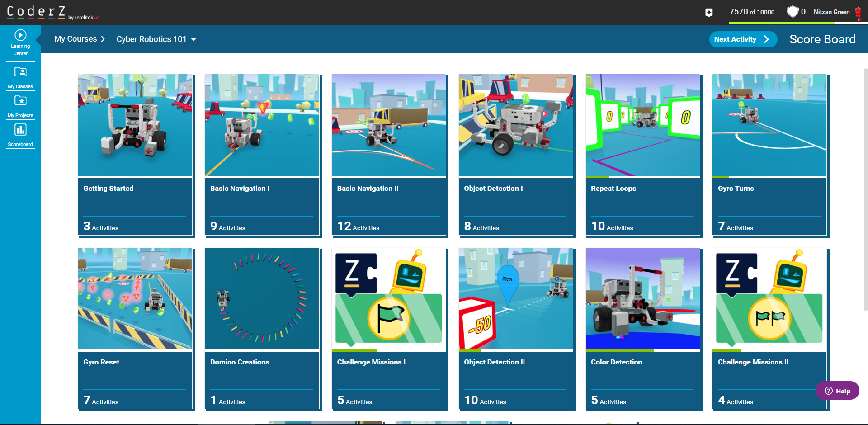Click the page vertical scrollbar
This screenshot has width=868, height=425.
865,190
